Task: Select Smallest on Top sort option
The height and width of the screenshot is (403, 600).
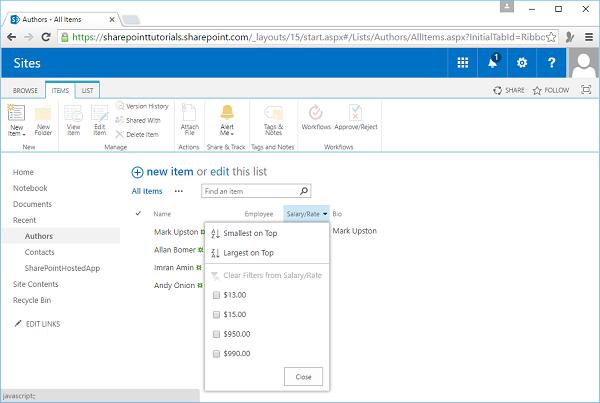Action: pyautogui.click(x=249, y=233)
